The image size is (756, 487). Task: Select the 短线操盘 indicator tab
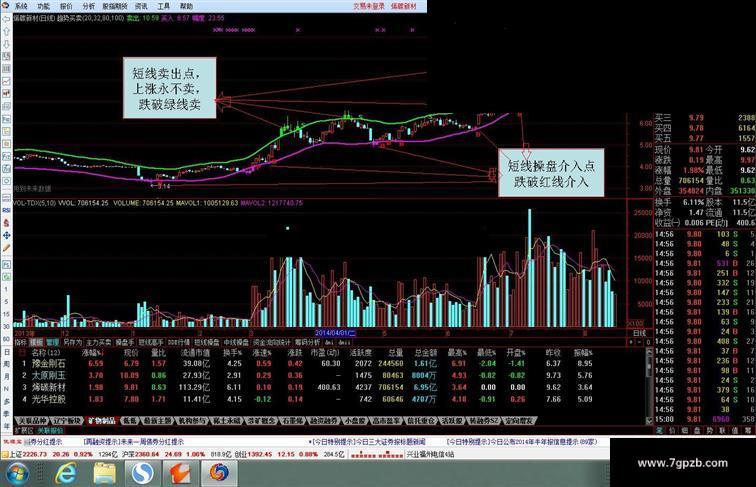(x=207, y=342)
